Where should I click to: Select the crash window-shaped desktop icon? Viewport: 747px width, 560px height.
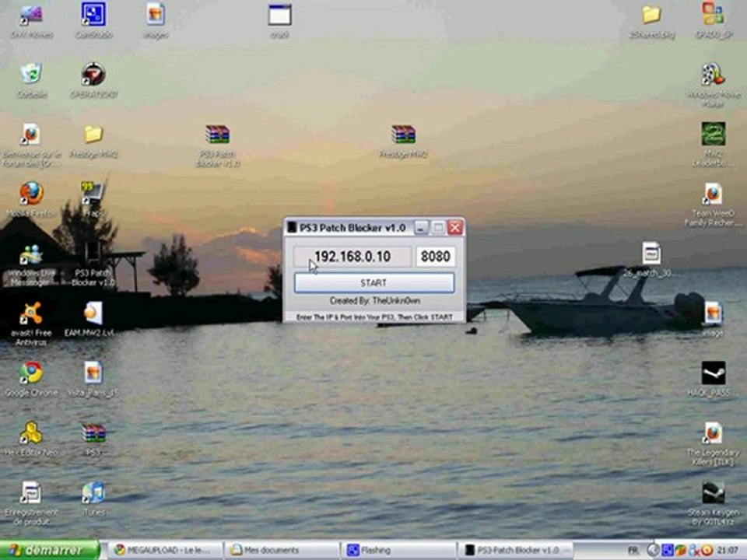click(279, 19)
